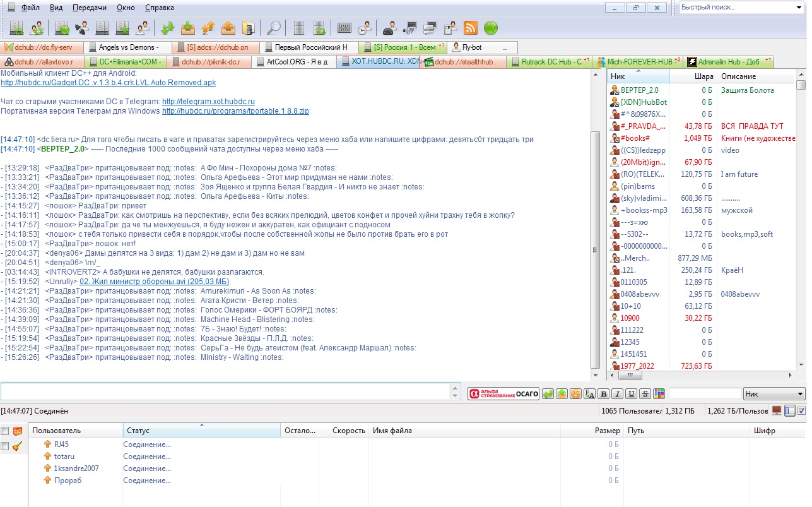Sort transfers by Статус column
Screen dimensions: 812x507
tap(201, 431)
